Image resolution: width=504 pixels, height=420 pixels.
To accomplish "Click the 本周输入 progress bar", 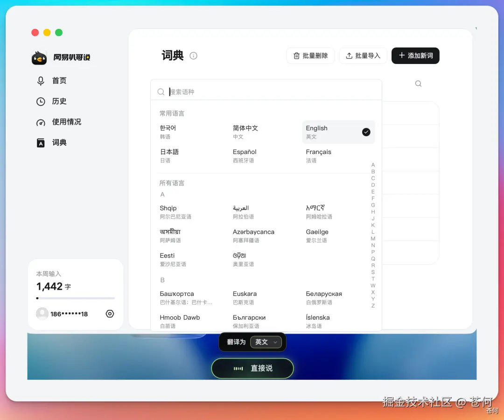I will tap(76, 298).
